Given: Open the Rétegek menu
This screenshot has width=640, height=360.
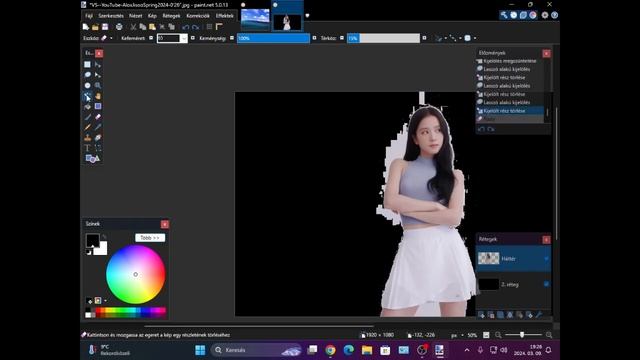Looking at the screenshot, I should pyautogui.click(x=171, y=16).
